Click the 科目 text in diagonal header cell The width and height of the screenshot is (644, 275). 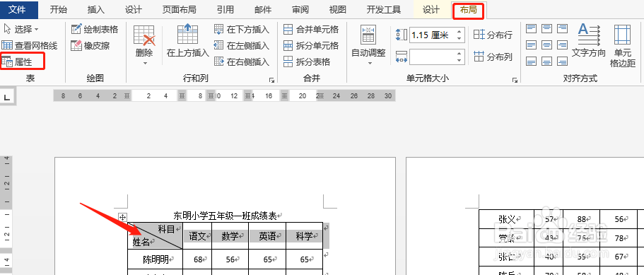point(166,229)
